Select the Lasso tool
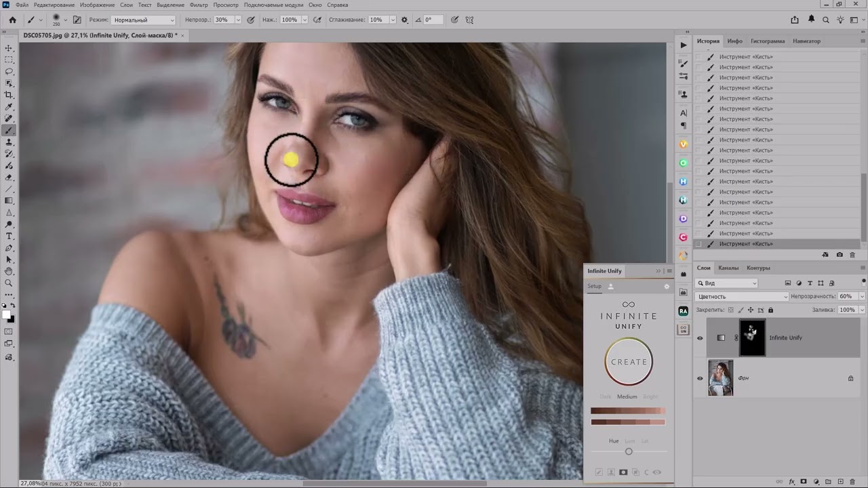The image size is (868, 488). (x=9, y=71)
